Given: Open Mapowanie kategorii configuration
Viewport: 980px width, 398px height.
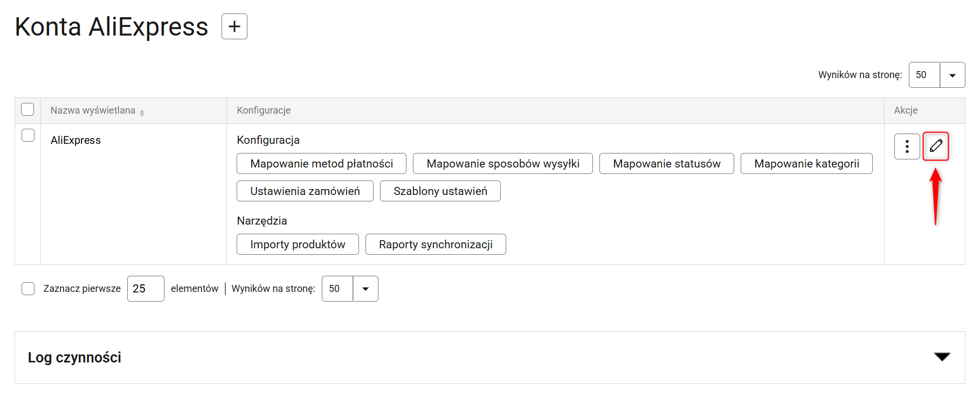Looking at the screenshot, I should (x=806, y=164).
